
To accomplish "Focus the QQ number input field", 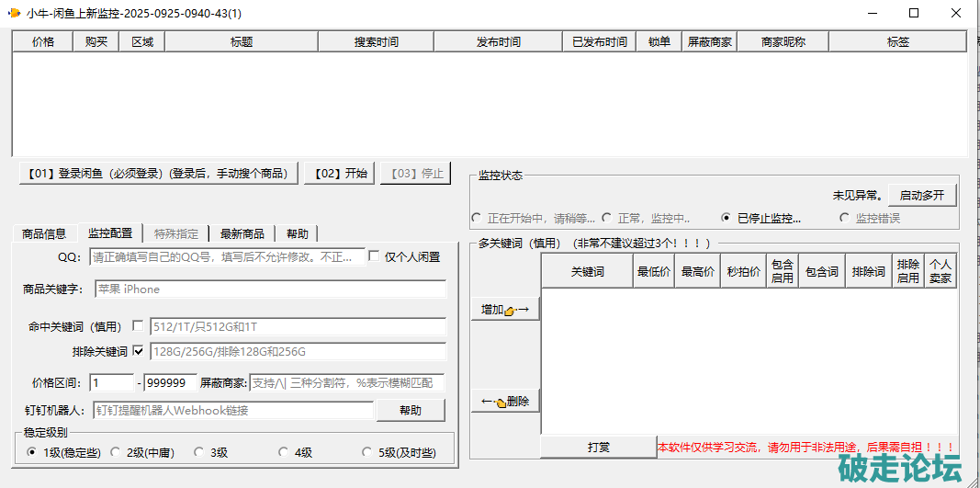I will (x=227, y=257).
